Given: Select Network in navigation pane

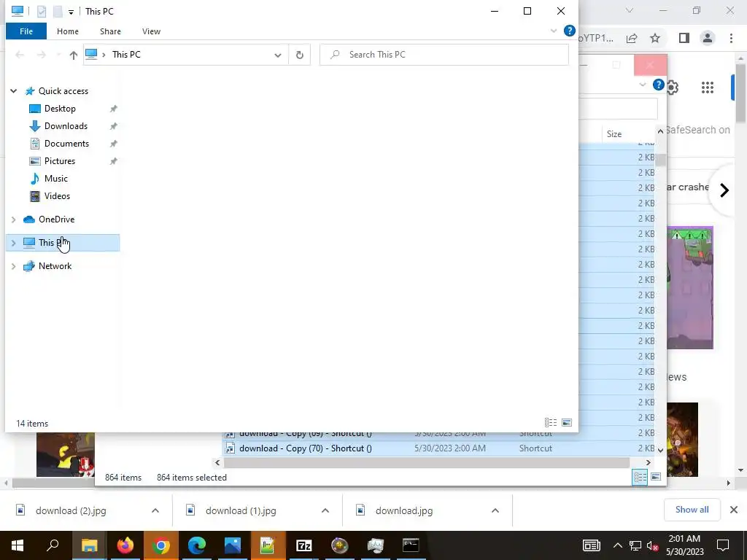Looking at the screenshot, I should pos(55,266).
